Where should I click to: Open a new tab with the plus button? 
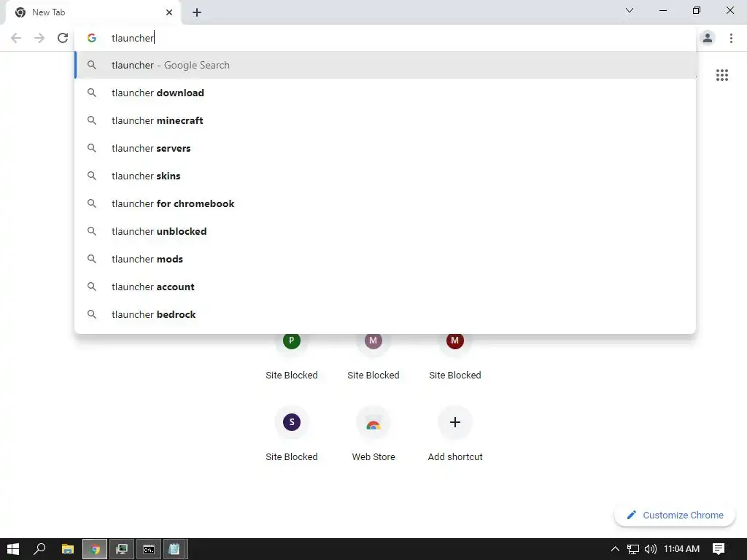point(197,12)
